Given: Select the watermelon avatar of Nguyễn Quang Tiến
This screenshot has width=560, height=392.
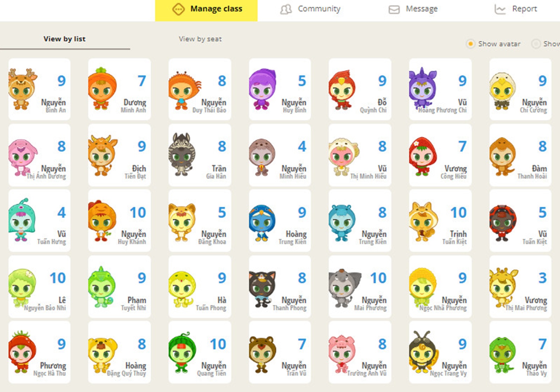Looking at the screenshot, I should (x=181, y=353).
